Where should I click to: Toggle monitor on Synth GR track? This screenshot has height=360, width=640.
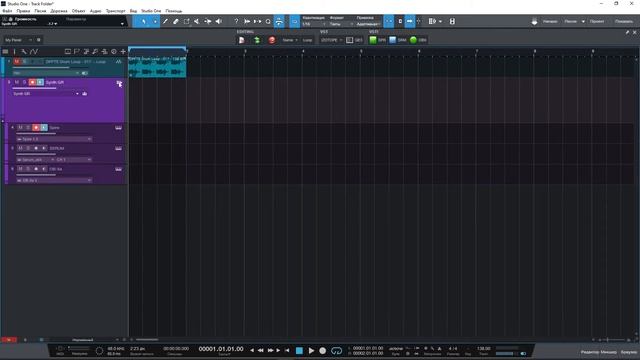(x=40, y=82)
